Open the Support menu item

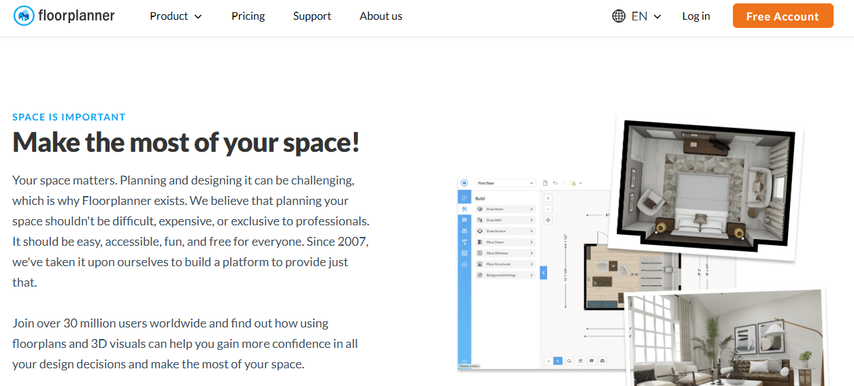(312, 16)
